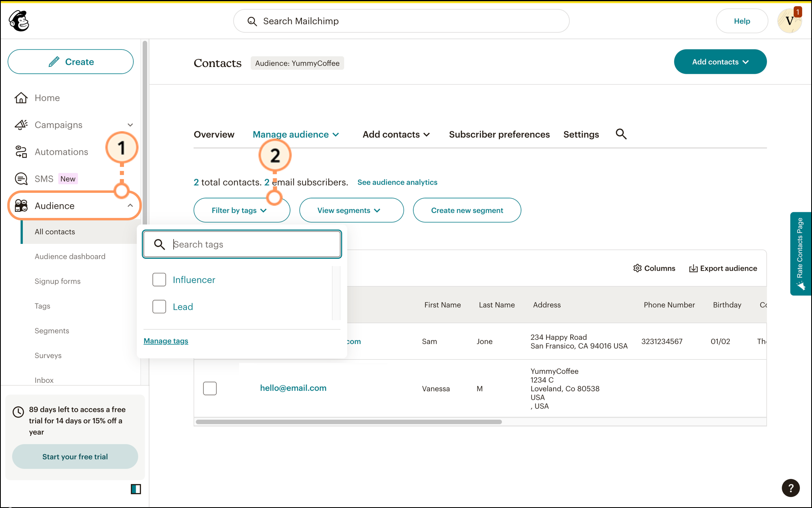Open See audience analytics link
Screen dimensions: 812x508
tap(397, 182)
